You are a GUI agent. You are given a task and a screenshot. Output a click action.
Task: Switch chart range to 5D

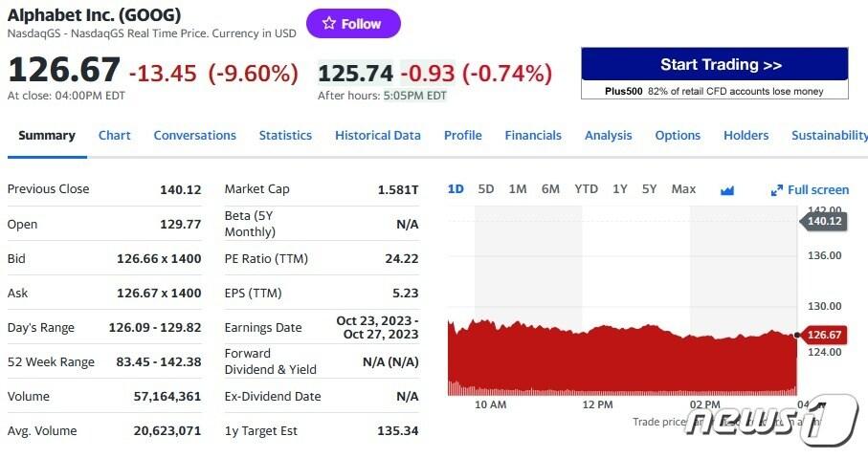tap(486, 189)
